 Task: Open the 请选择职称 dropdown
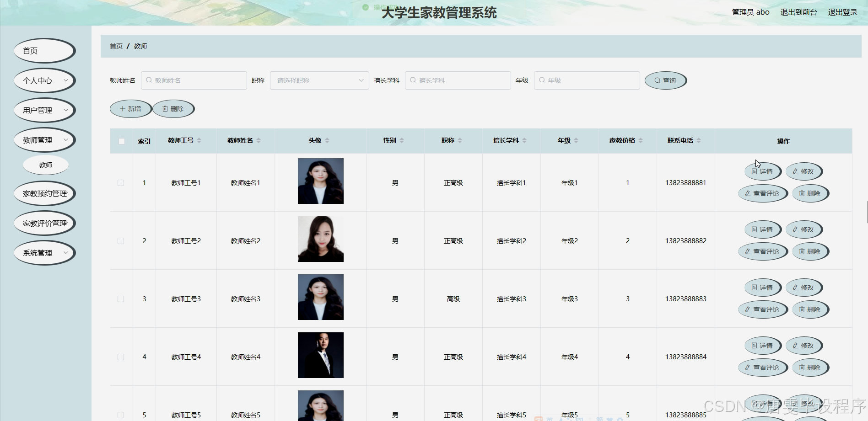pos(319,80)
